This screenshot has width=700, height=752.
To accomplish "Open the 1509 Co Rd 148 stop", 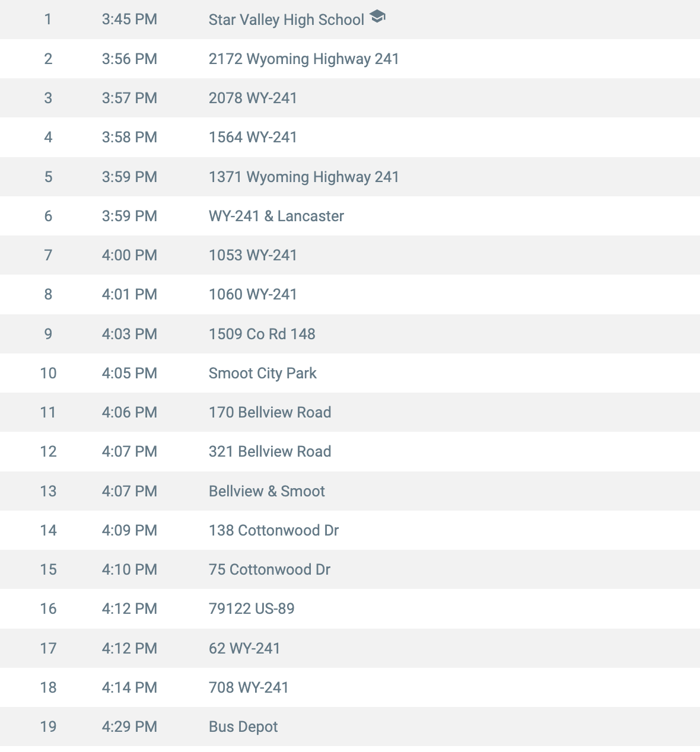I will tap(350, 334).
